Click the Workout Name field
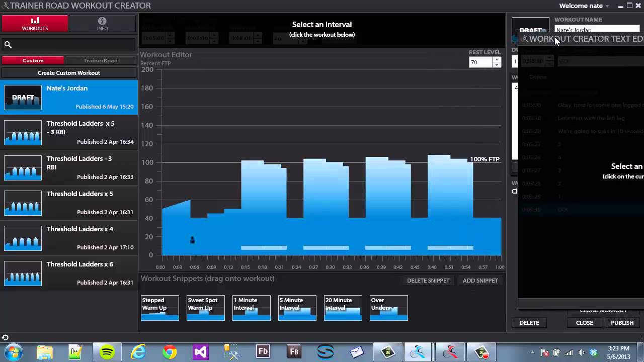The height and width of the screenshot is (362, 644). (597, 29)
